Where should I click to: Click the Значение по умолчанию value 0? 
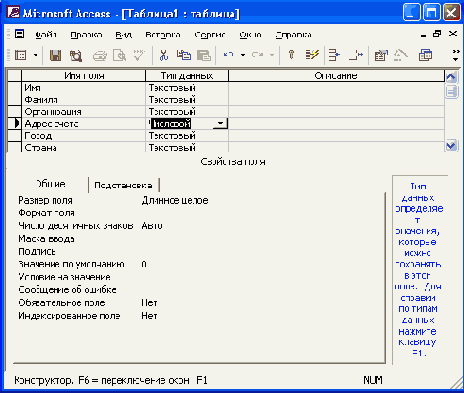point(144,264)
